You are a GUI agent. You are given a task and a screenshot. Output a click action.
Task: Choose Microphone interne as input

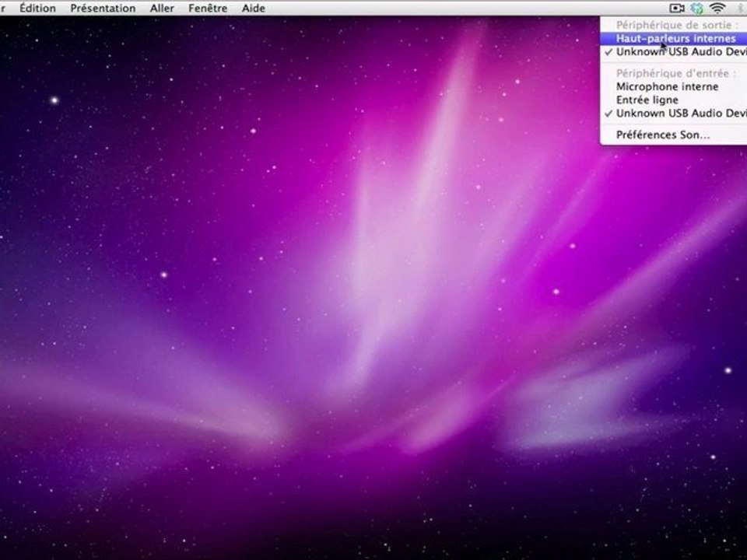674,86
